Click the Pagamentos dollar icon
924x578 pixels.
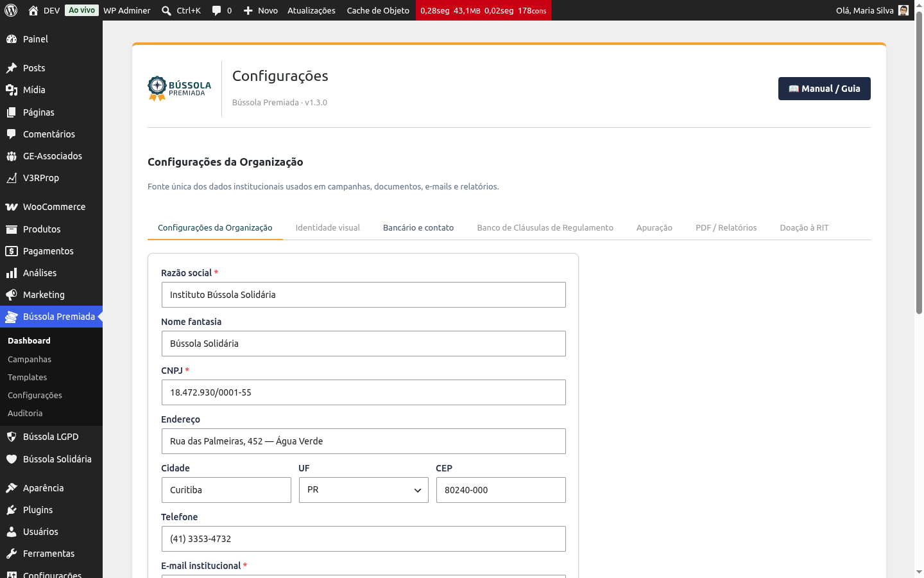(12, 251)
